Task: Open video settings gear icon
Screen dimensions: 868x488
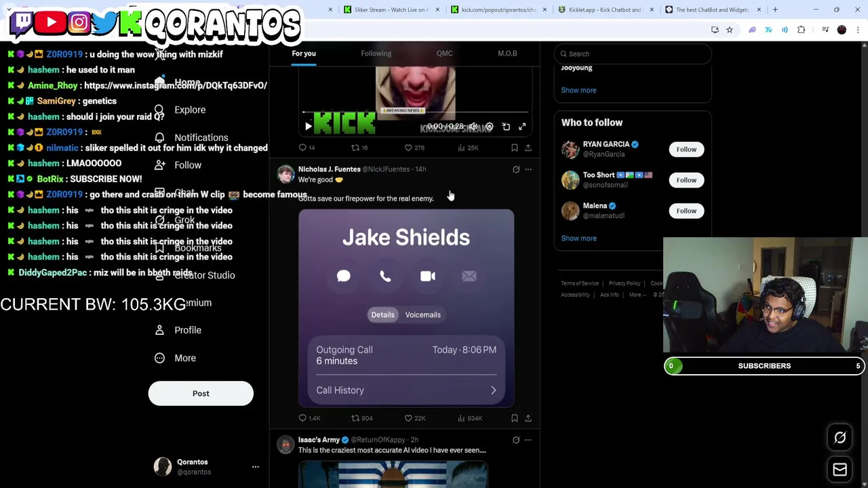Action: [489, 127]
